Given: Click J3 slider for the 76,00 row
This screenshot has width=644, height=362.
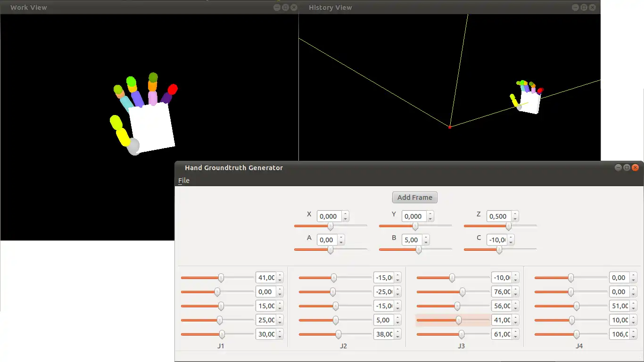Looking at the screenshot, I should tap(453, 292).
